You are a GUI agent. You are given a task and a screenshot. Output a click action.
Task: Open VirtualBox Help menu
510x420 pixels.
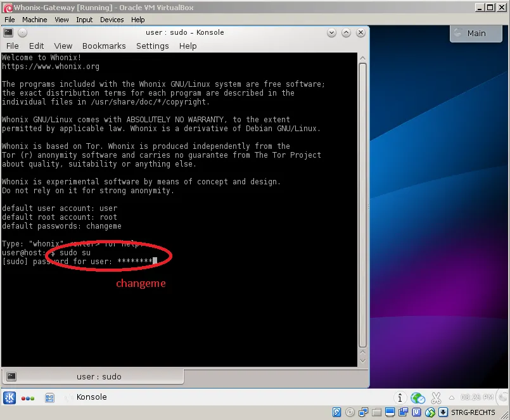138,20
